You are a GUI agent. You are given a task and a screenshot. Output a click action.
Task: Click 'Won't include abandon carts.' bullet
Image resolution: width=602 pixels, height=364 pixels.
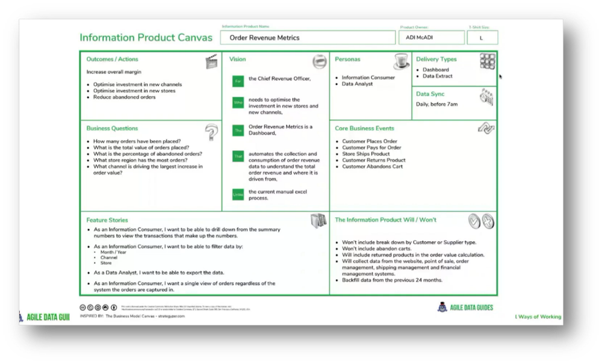click(x=376, y=248)
